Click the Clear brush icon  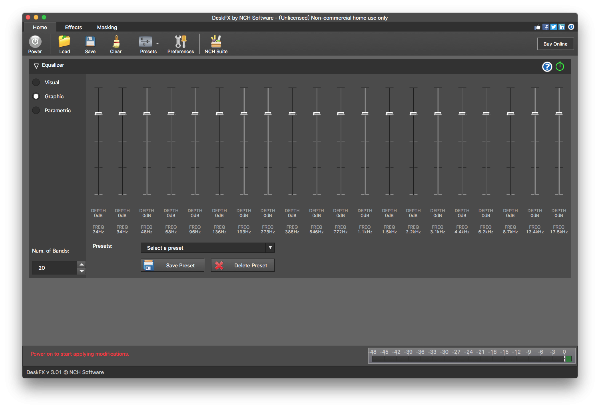point(115,42)
